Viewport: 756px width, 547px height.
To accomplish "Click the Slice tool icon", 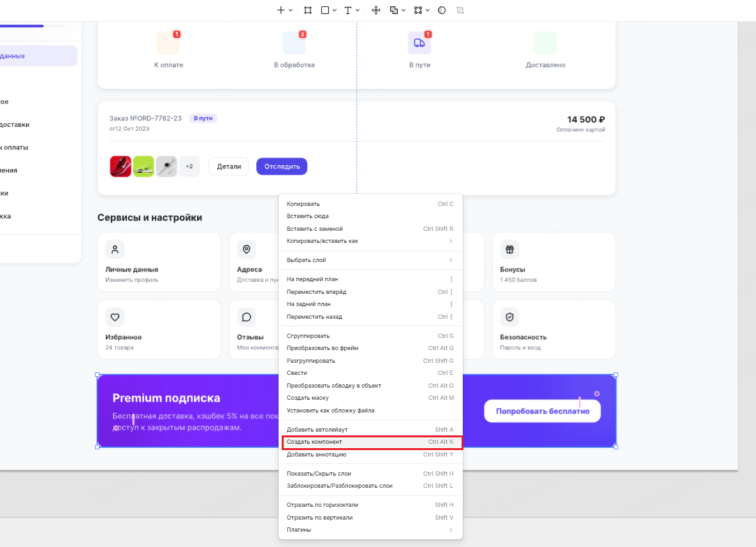I will [460, 10].
